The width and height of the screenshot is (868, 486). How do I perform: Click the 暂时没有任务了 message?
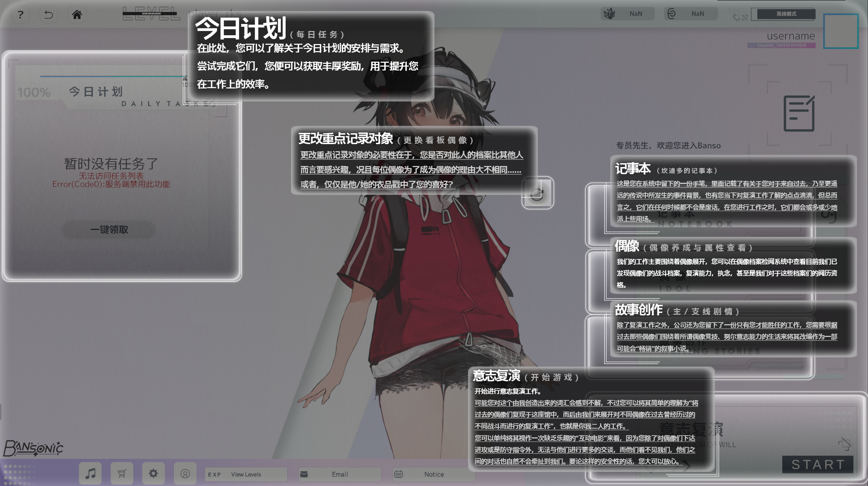[111, 164]
